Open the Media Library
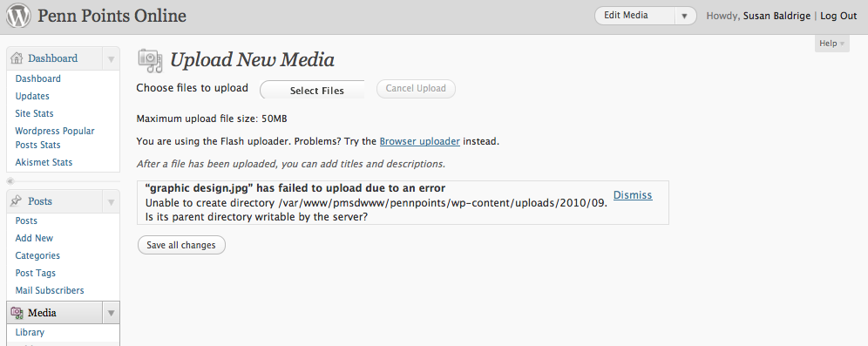Image resolution: width=868 pixels, height=346 pixels. coord(30,332)
